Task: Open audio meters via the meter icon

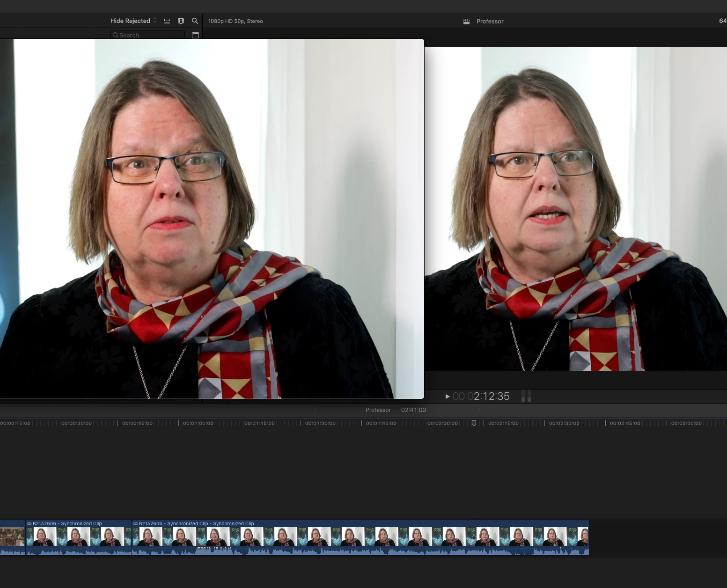Action: [526, 397]
